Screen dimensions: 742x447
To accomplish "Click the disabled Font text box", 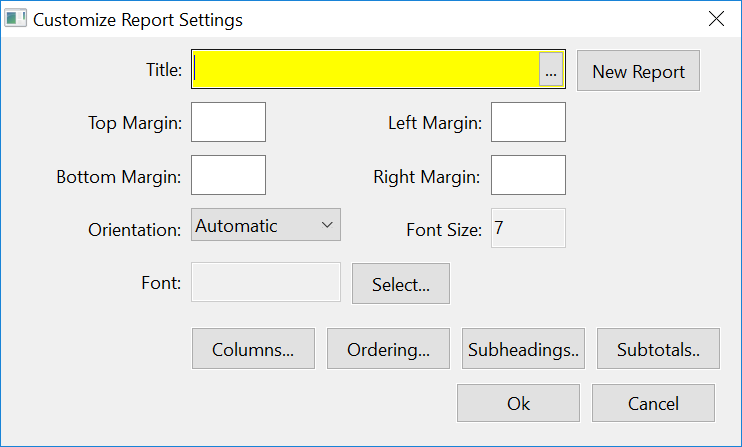I will (x=266, y=283).
